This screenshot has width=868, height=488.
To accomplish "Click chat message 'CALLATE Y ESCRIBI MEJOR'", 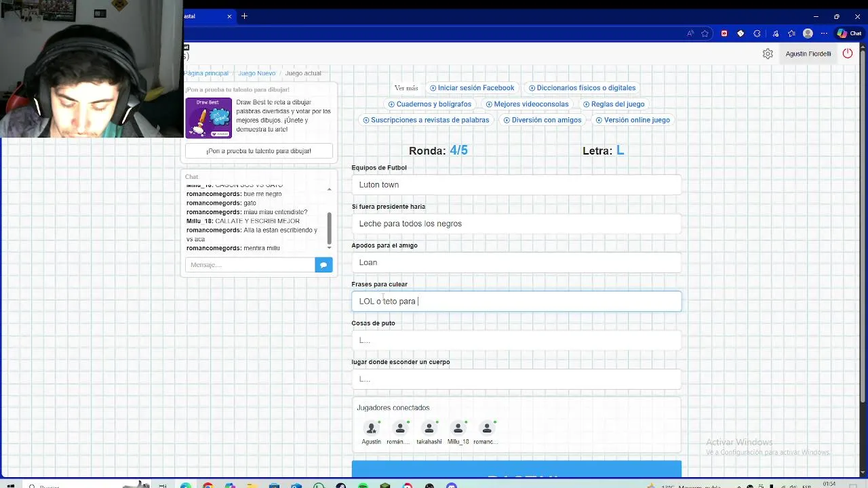I will (257, 221).
